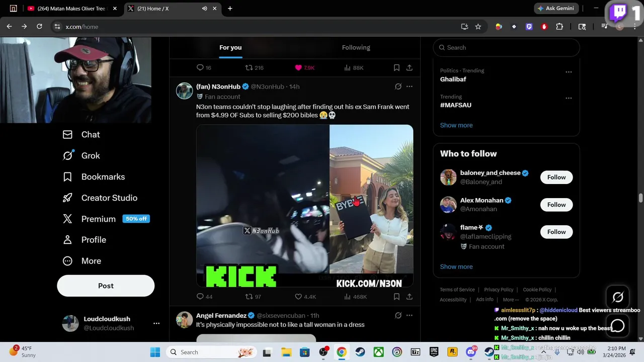Open N3onHub profile avatar
This screenshot has height=362, width=644.
click(x=184, y=91)
